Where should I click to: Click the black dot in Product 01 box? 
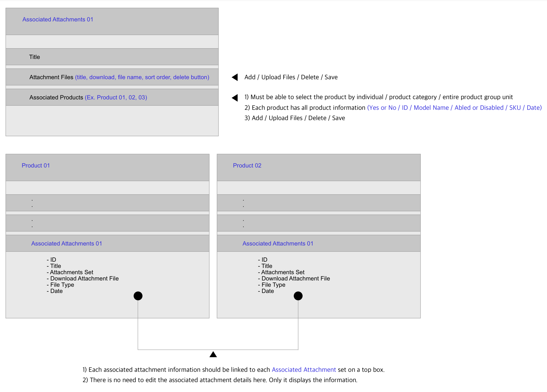(138, 296)
